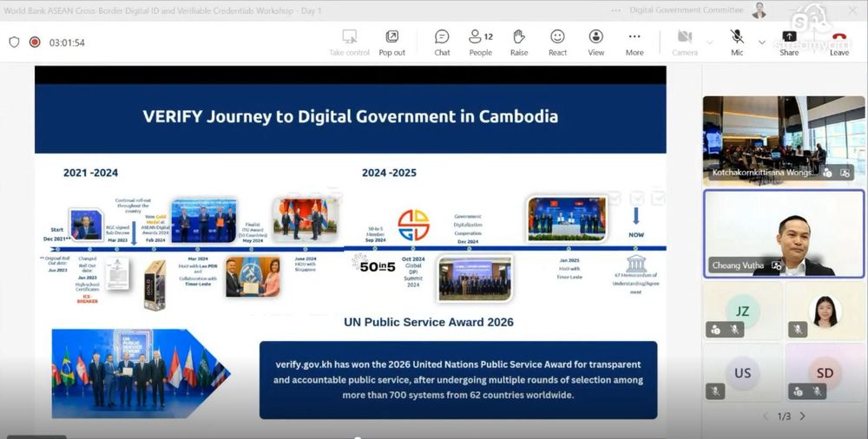Click the meeting timer 03:01:54
Image resolution: width=868 pixels, height=439 pixels.
pyautogui.click(x=67, y=43)
